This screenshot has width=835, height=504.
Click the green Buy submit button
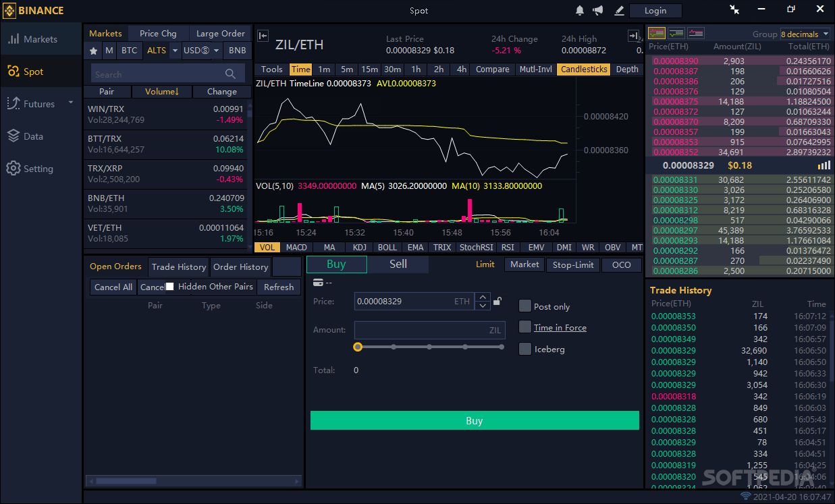(475, 420)
